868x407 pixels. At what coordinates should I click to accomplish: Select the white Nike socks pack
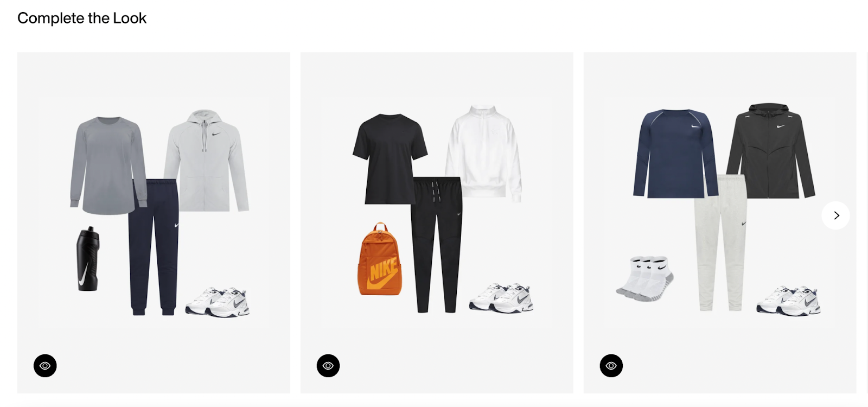pyautogui.click(x=645, y=278)
